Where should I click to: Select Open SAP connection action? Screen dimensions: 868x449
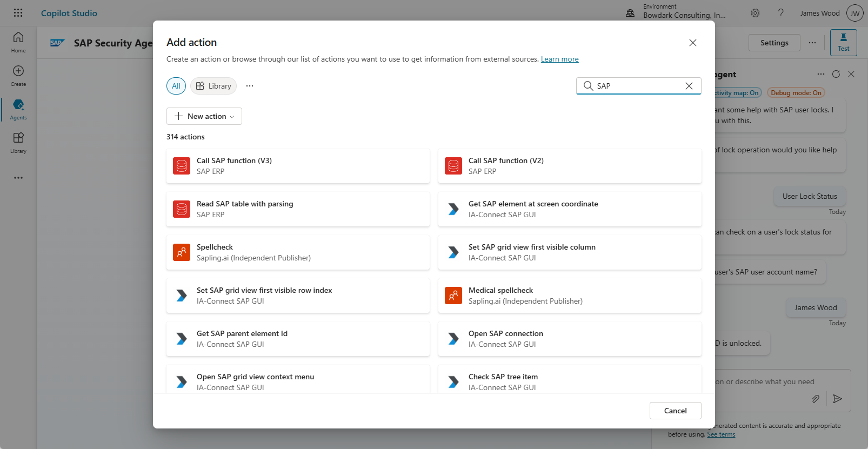click(570, 339)
